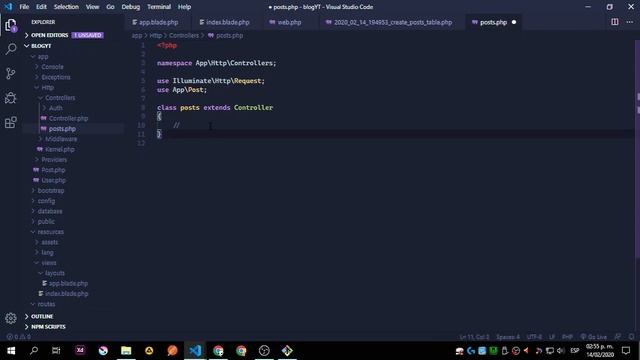640x360 pixels.
Task: Expand the Outline section
Action: click(x=42, y=316)
